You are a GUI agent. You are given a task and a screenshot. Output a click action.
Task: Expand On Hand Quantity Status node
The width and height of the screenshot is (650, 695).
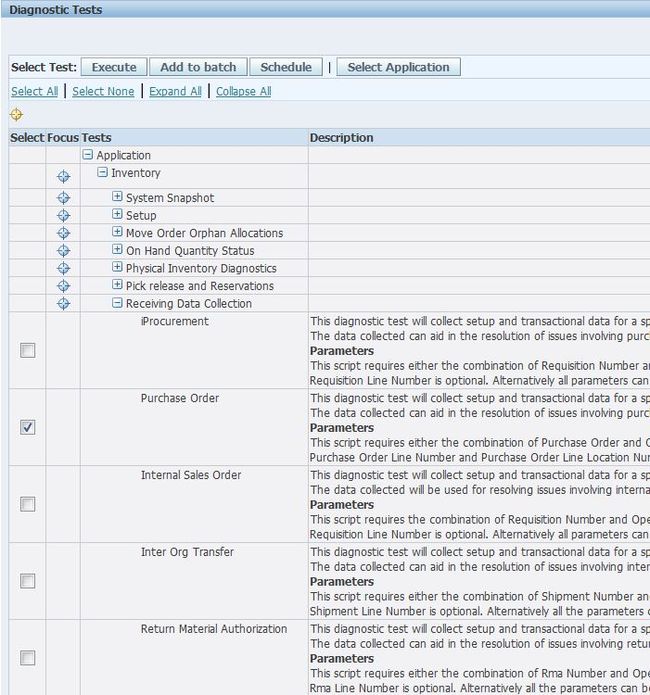point(117,249)
